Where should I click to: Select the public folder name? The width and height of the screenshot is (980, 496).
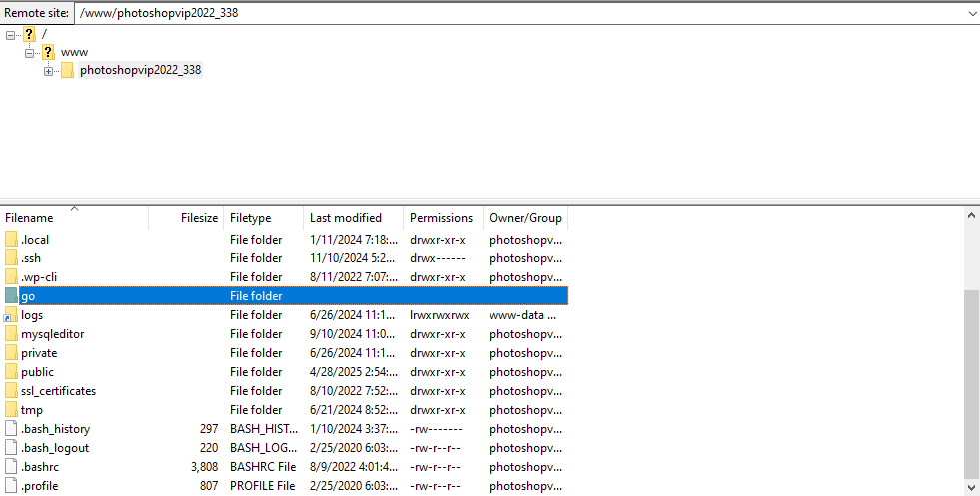click(x=38, y=372)
